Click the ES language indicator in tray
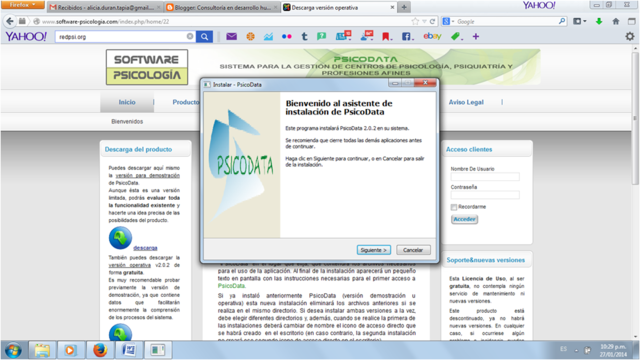 564,349
